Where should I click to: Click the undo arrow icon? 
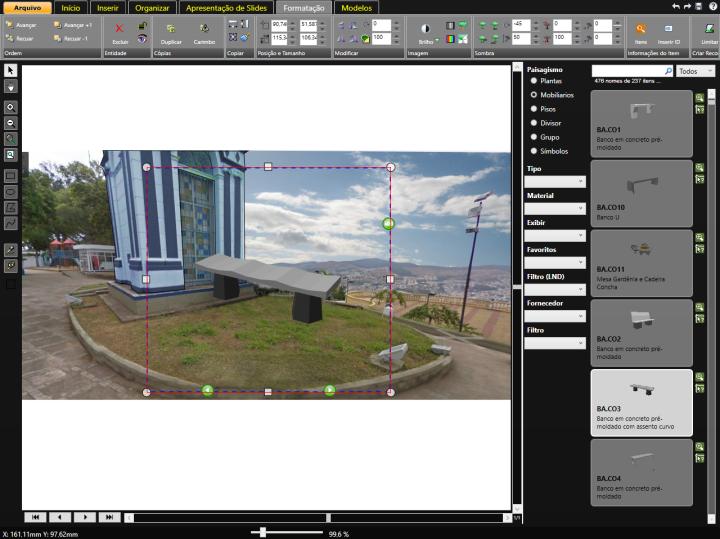[x=675, y=6]
